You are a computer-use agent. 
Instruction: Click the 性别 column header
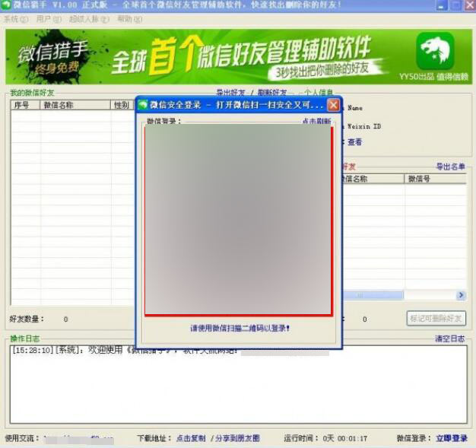122,105
